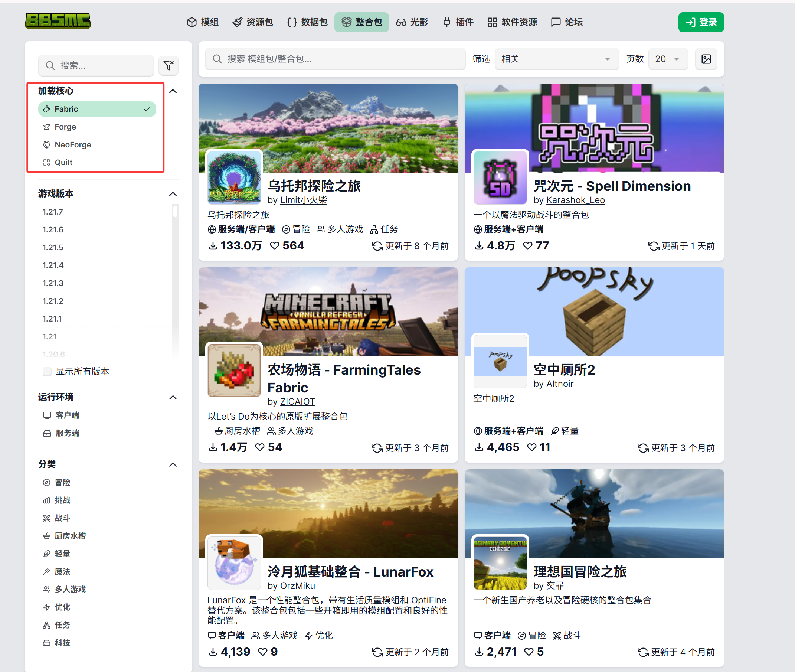
Task: Click the LunarFox fox icon thumbnail
Action: tap(234, 563)
